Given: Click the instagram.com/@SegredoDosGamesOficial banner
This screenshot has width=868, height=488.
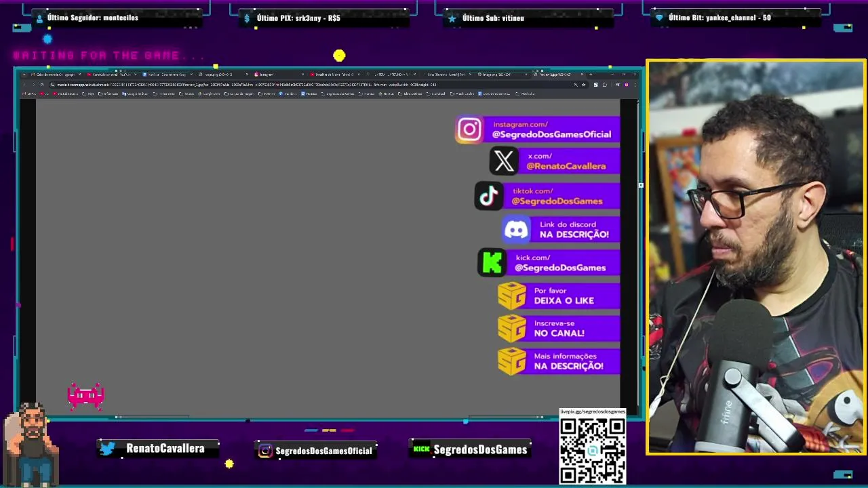Looking at the screenshot, I should click(538, 129).
